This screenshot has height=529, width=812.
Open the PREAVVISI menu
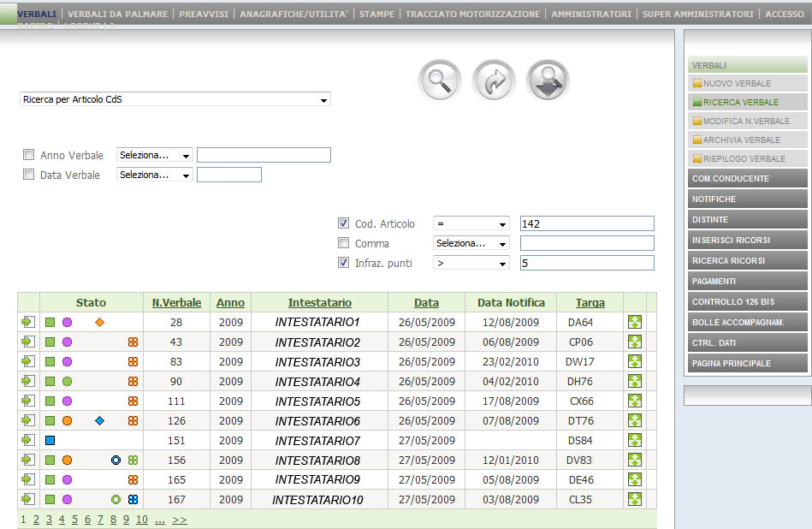pos(204,14)
